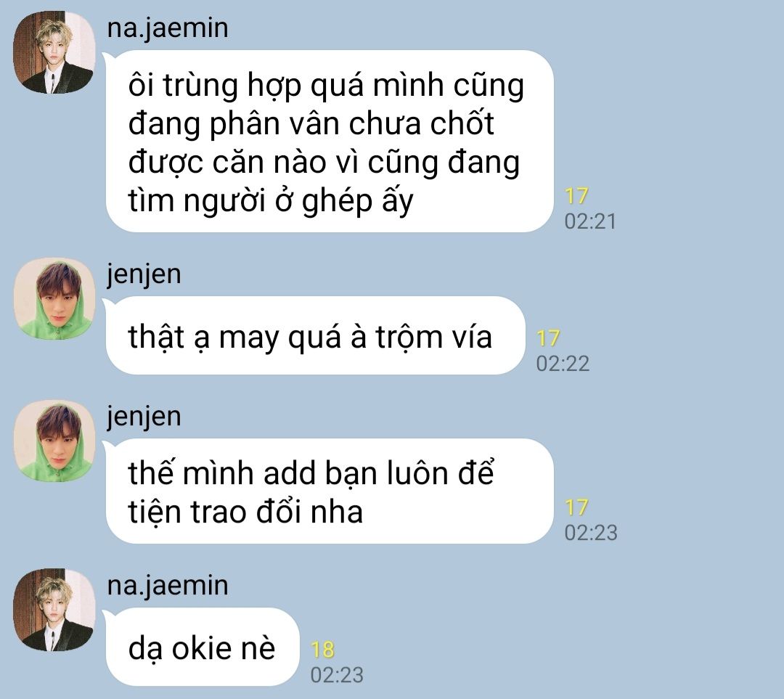Tap the unread count 18 beside 'dạ okie nè'

(x=322, y=650)
